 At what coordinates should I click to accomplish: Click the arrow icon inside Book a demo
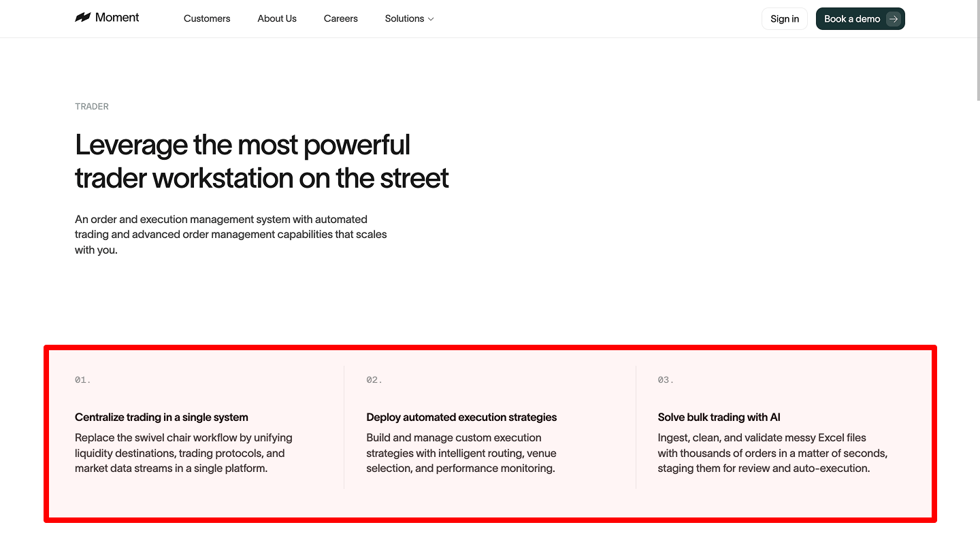click(892, 18)
